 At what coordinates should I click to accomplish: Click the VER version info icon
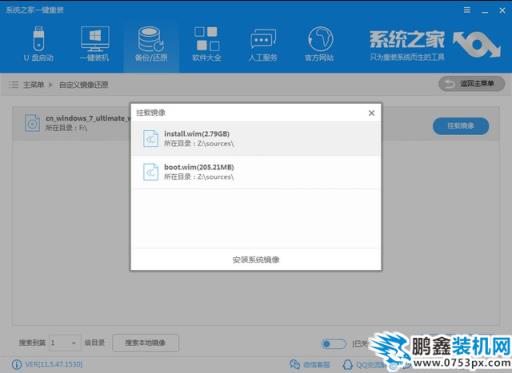(17, 364)
